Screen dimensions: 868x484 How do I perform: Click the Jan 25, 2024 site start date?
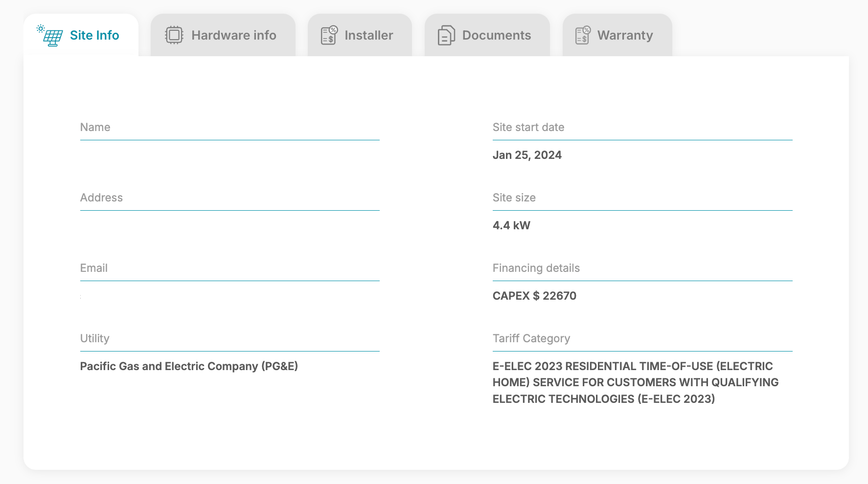527,155
